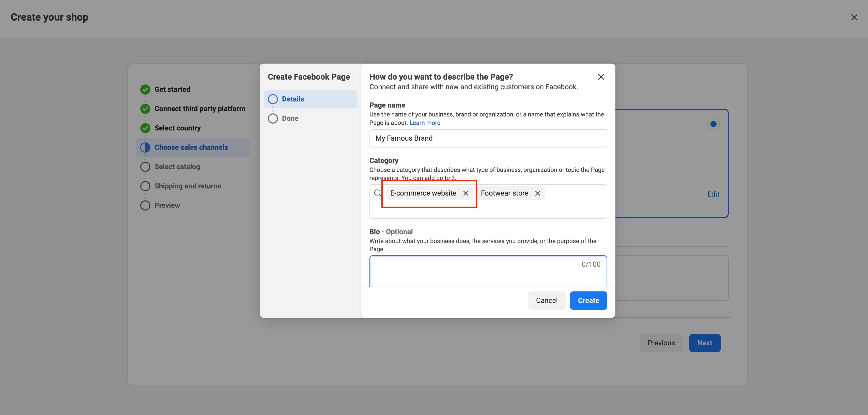Close the Create your shop window
868x415 pixels.
click(854, 17)
